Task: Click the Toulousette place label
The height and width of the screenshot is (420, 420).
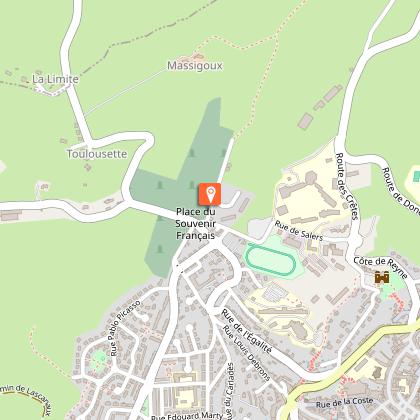Action: (x=97, y=154)
